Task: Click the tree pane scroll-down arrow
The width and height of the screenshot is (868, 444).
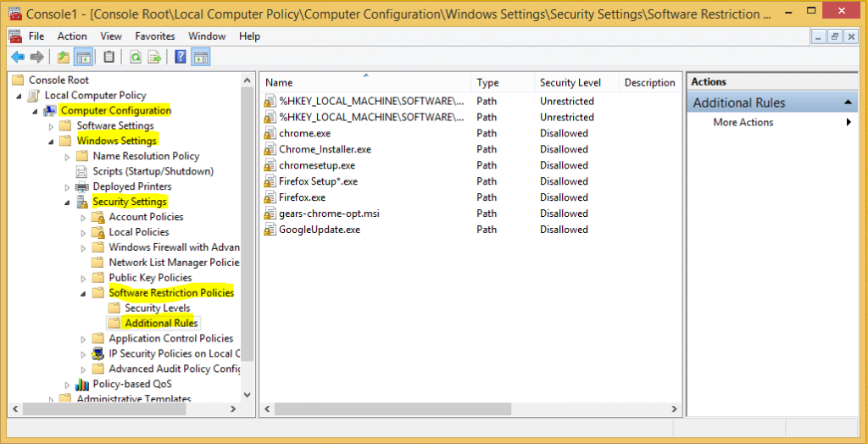Action: coord(248,396)
